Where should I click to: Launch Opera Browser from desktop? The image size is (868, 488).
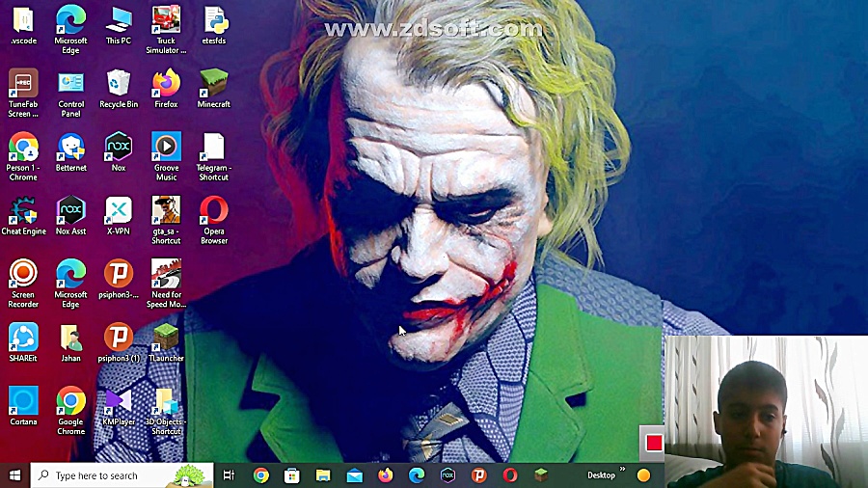pos(214,221)
